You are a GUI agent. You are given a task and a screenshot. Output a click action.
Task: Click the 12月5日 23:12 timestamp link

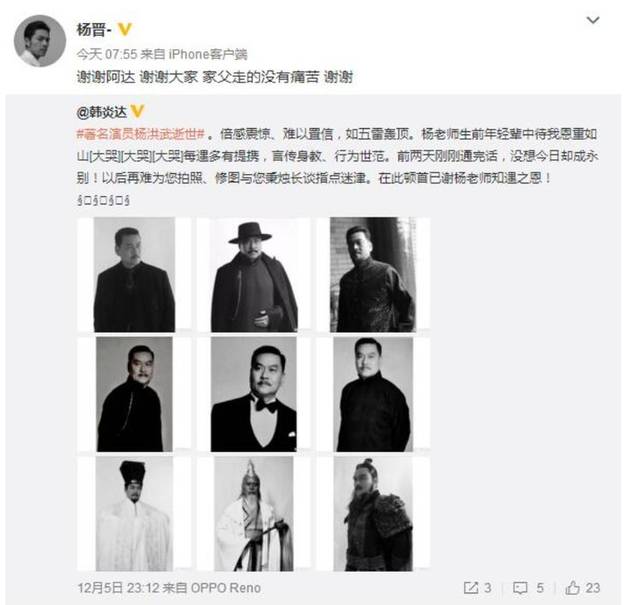click(118, 588)
